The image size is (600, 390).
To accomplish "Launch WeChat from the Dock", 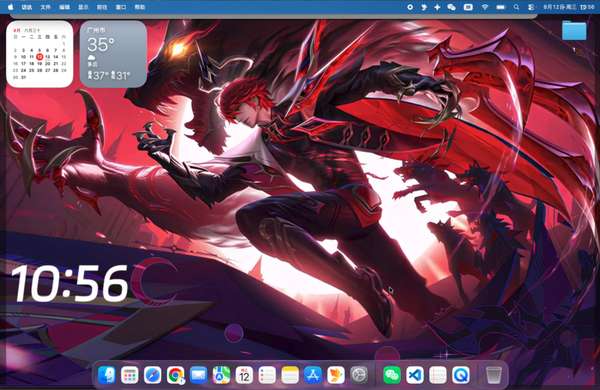I will pos(392,375).
